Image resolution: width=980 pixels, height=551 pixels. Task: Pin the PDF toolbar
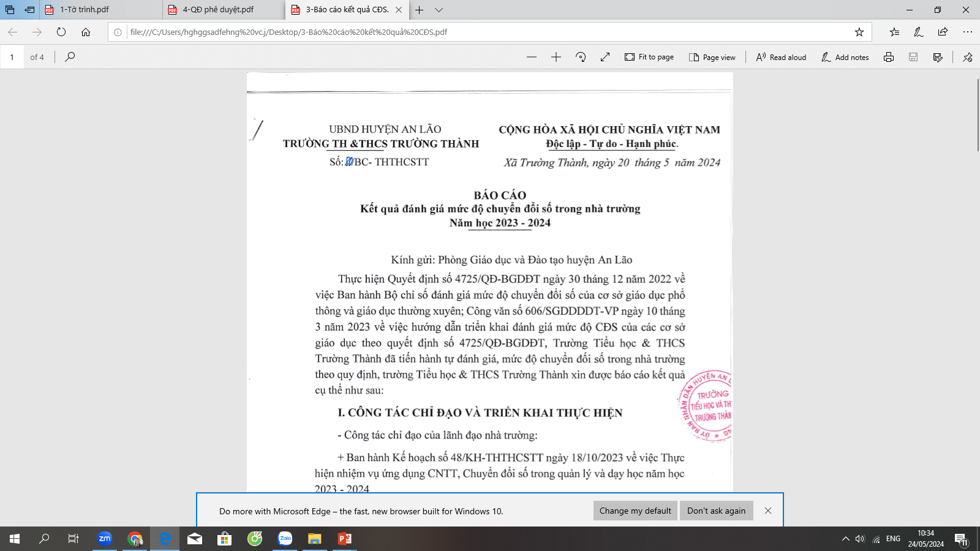(x=968, y=57)
